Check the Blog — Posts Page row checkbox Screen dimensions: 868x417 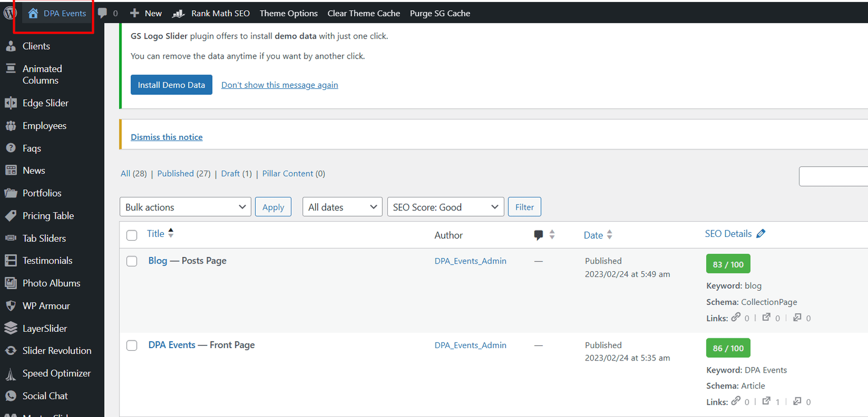click(132, 261)
